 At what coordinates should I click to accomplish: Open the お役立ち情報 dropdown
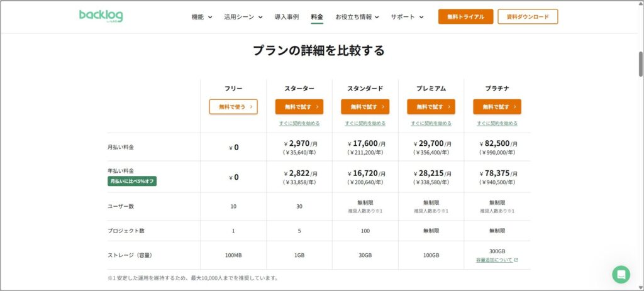click(x=357, y=17)
